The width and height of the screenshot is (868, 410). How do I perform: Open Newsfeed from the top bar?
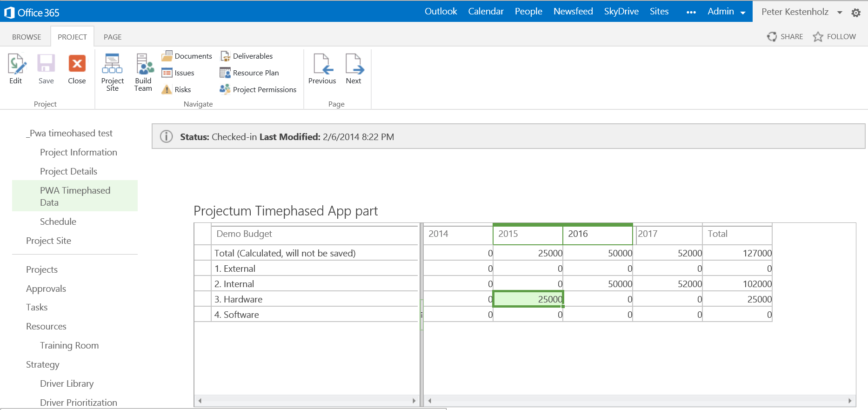[x=573, y=11]
